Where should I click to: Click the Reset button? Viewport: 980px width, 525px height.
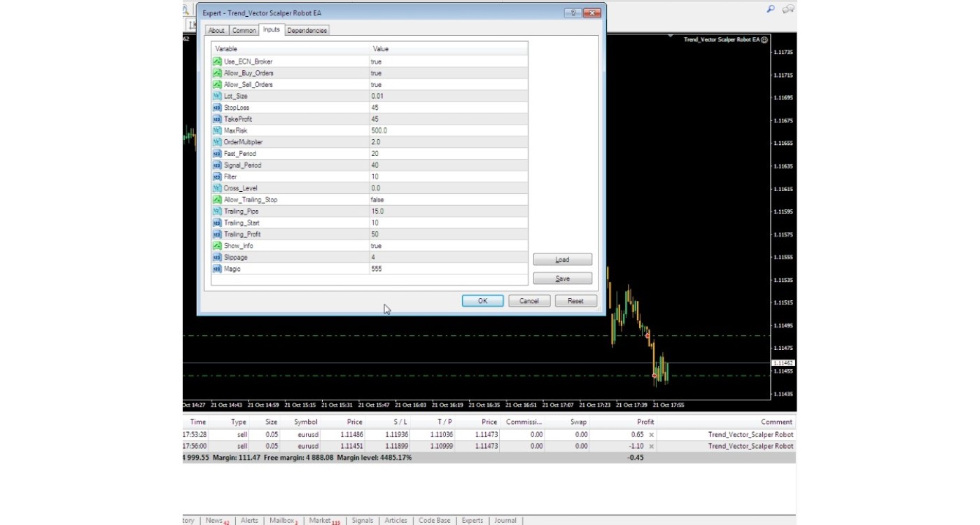[x=575, y=301]
